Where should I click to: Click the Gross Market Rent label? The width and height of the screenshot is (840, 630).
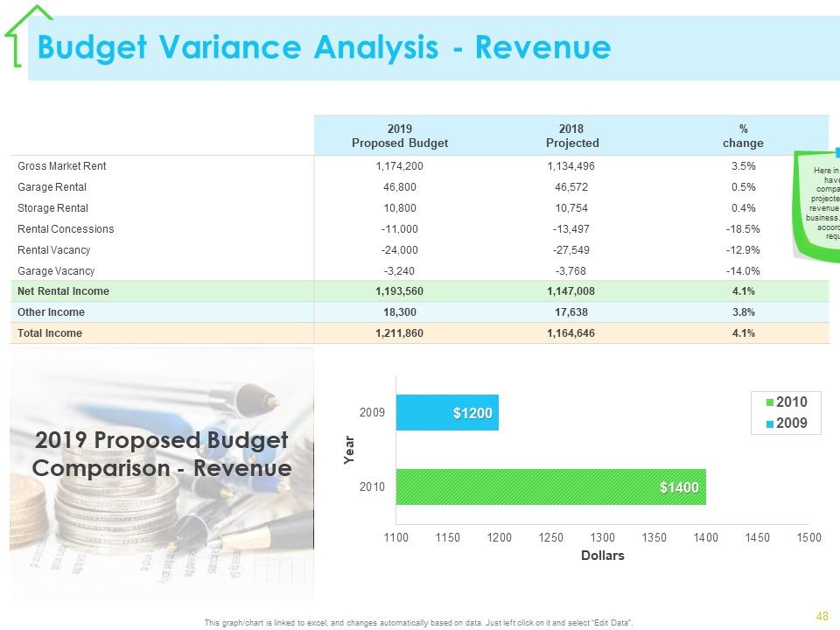(61, 166)
